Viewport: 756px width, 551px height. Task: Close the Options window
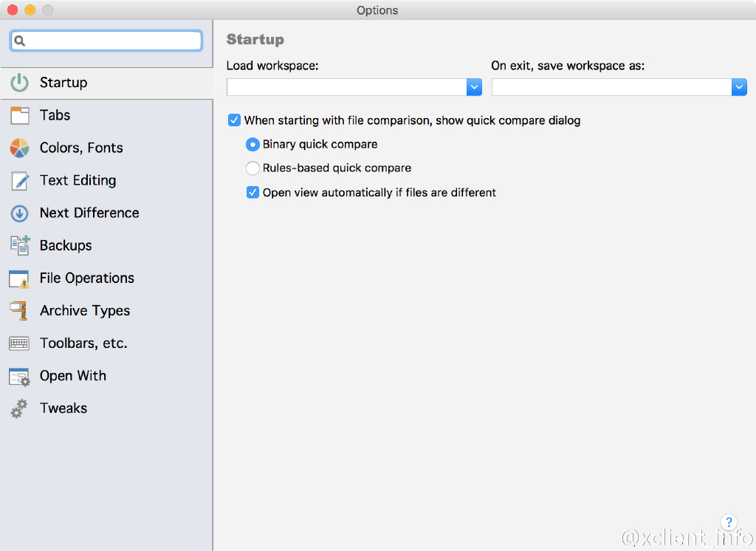(x=13, y=10)
